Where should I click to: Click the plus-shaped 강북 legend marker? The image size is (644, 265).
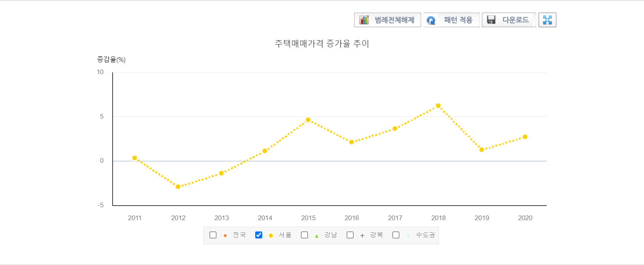(362, 235)
